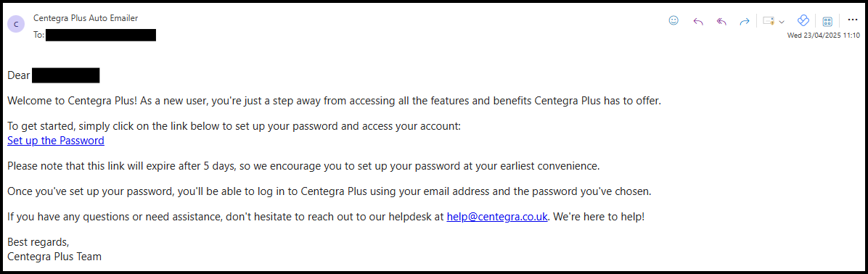Click the received date Wed 23/04/2025 11:10
Image resolution: width=868 pixels, height=274 pixels.
point(824,36)
